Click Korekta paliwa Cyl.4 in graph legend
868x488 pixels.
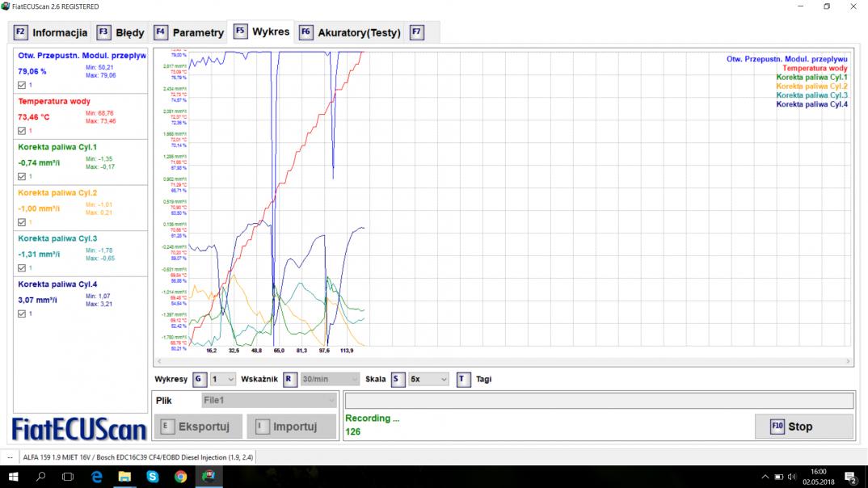pyautogui.click(x=811, y=104)
